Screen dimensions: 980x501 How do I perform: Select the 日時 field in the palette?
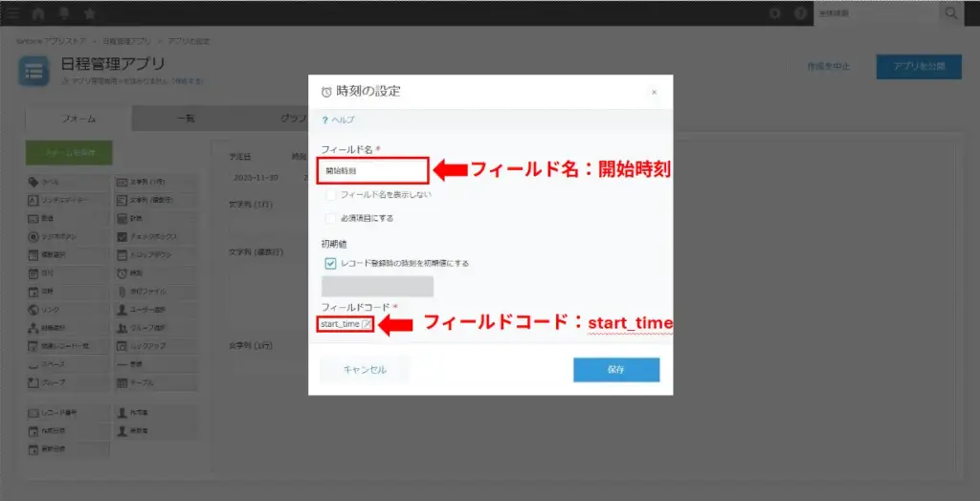point(68,291)
